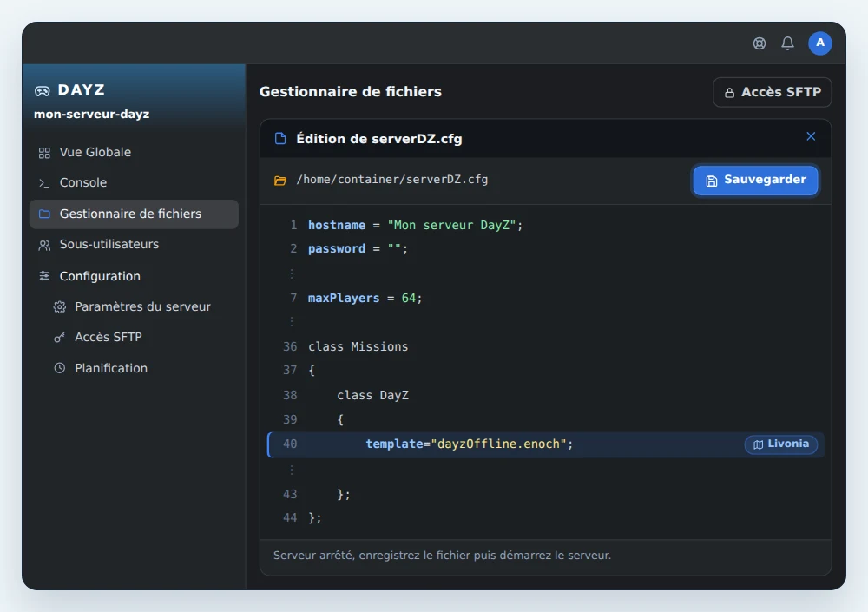Screen dimensions: 868x612
Task: Collapse the Configuration section
Action: pos(134,276)
